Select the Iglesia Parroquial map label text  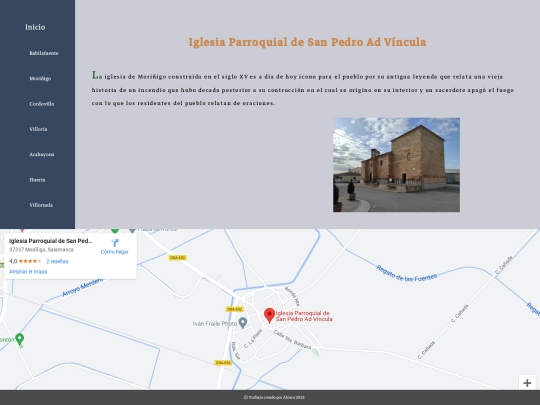(x=304, y=316)
